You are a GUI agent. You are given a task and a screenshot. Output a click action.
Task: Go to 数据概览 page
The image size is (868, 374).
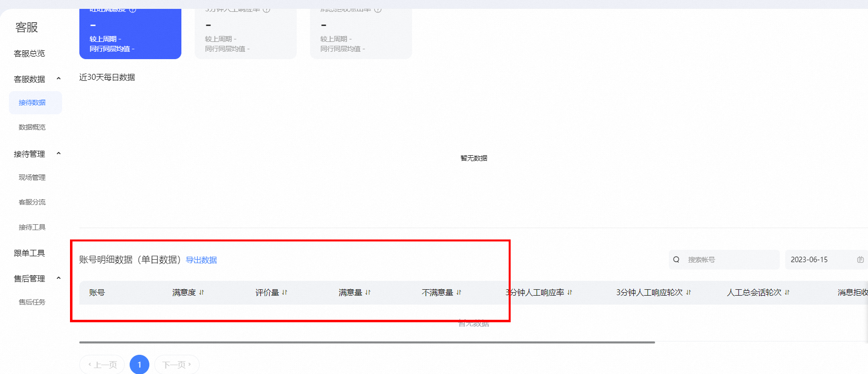click(32, 127)
